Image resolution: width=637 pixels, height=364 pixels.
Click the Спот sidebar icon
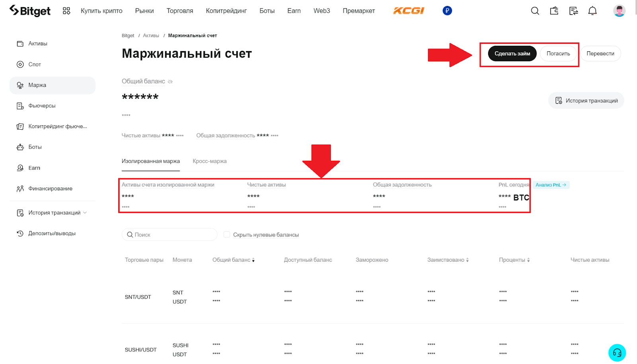pyautogui.click(x=20, y=64)
